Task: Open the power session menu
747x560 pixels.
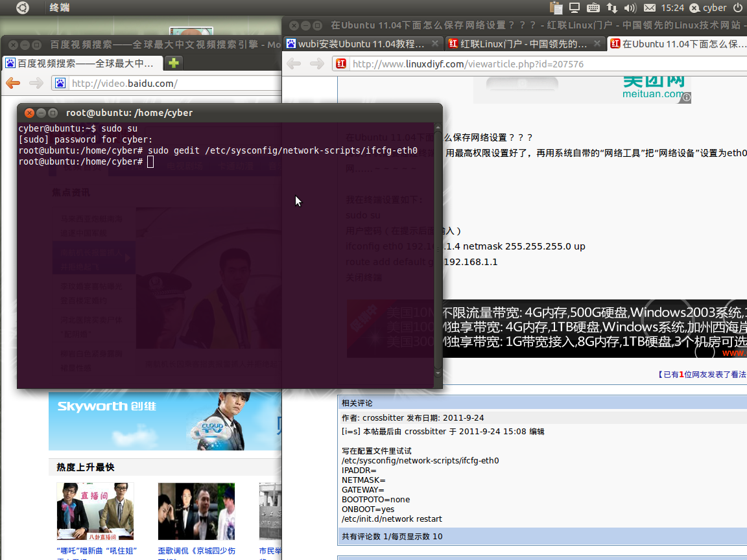Action: click(738, 8)
